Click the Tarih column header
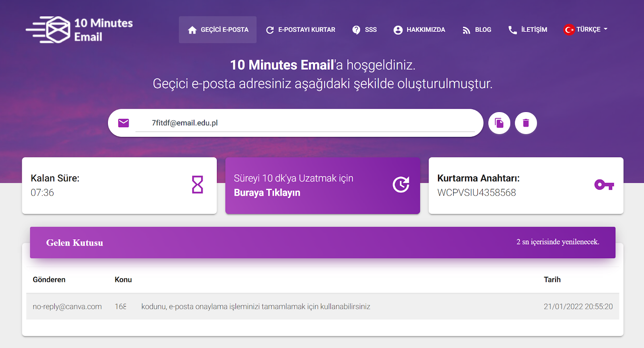Image resolution: width=644 pixels, height=348 pixels. click(552, 280)
